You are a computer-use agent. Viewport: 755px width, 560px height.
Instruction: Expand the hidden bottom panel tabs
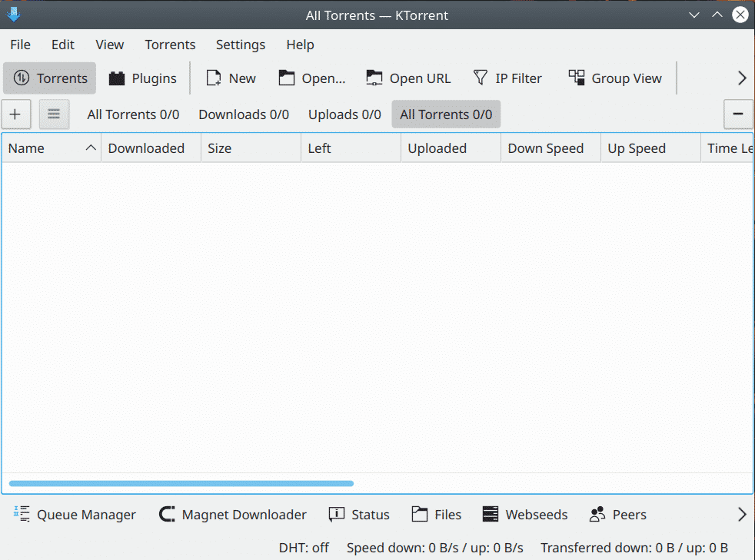click(x=742, y=515)
